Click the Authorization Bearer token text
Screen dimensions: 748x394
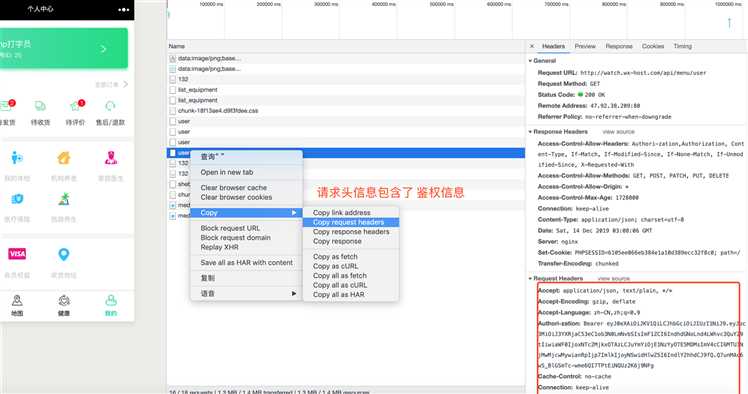(641, 344)
